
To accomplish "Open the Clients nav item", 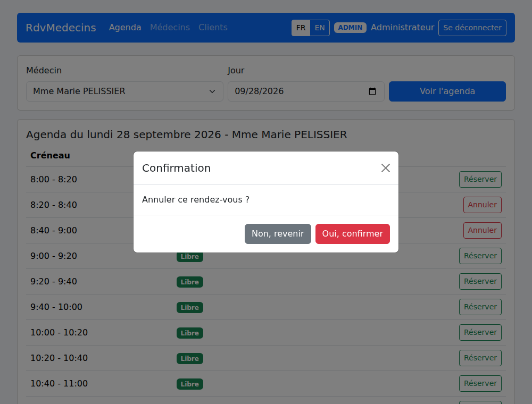I will [213, 28].
